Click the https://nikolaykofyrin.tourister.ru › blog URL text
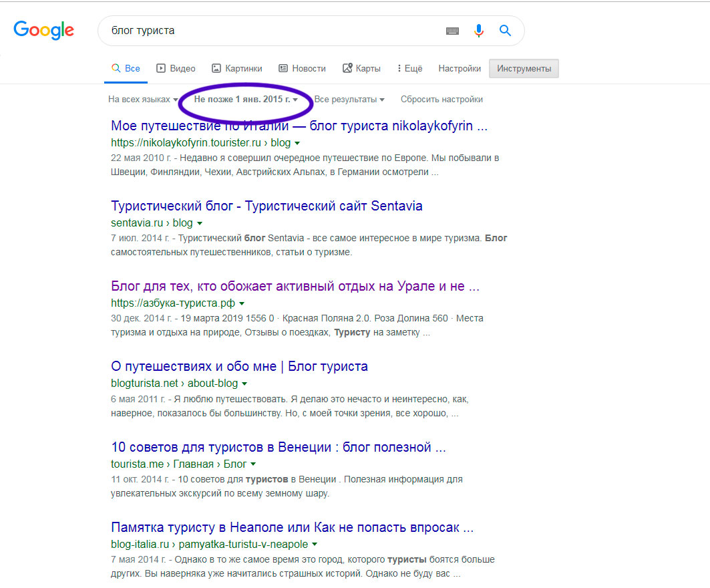 pos(200,143)
